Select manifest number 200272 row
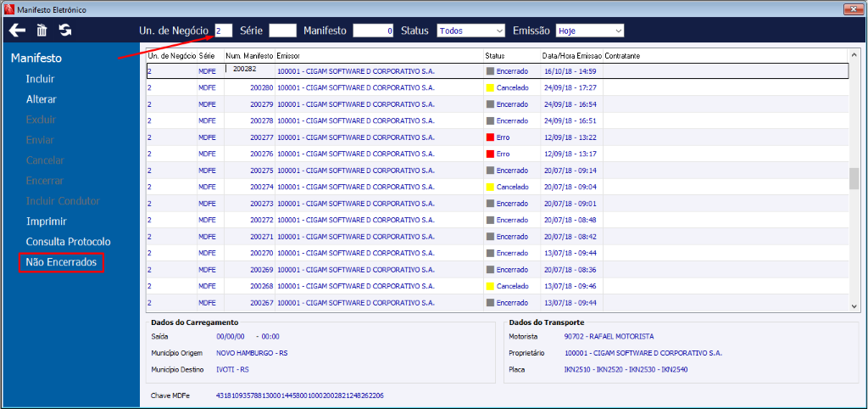 pos(497,220)
